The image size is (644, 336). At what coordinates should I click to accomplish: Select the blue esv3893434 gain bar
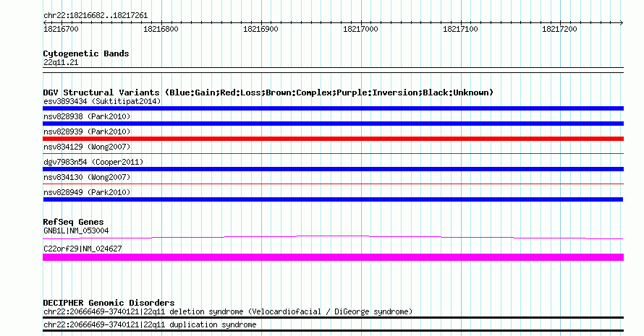[x=333, y=108]
